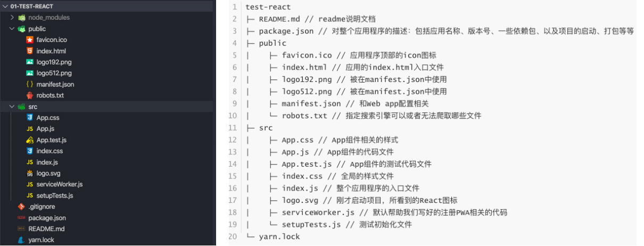644x246 pixels.
Task: Click the favicon.ico star icon
Action: [x=30, y=40]
